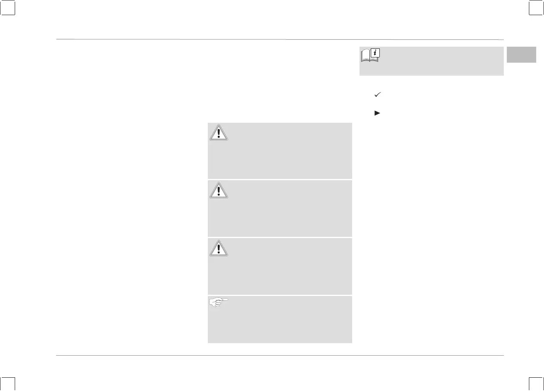
Task: Click the header horizontal rule line
Action: [x=280, y=40]
